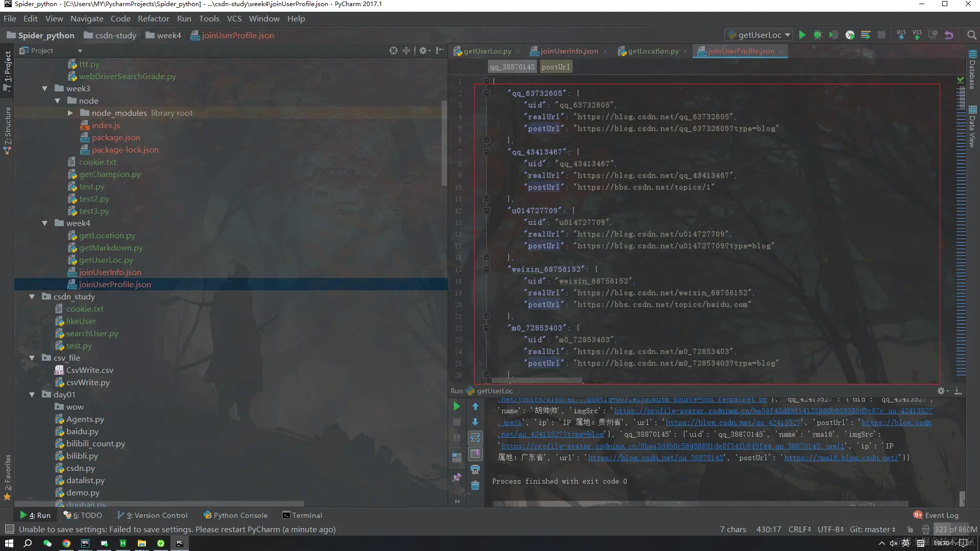Open blog.csdn.net/qq_38870145 link in console
980x551 pixels.
pyautogui.click(x=655, y=458)
